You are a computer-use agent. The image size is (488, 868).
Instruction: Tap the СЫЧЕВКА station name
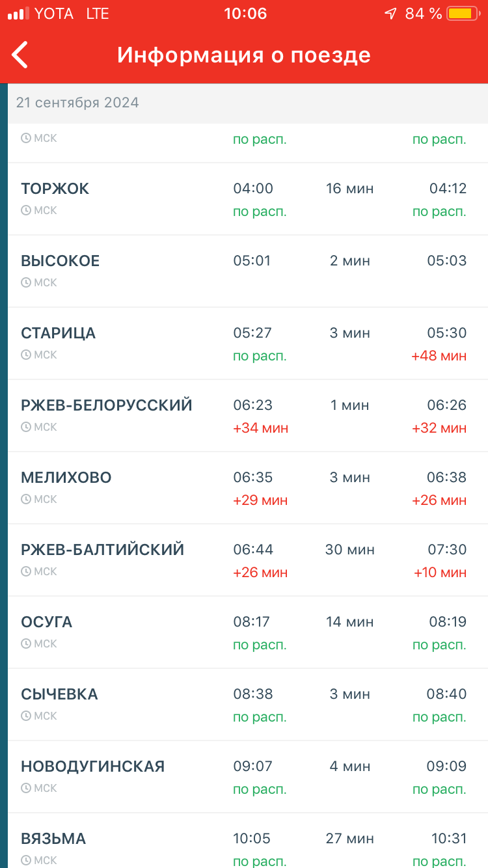pyautogui.click(x=59, y=694)
